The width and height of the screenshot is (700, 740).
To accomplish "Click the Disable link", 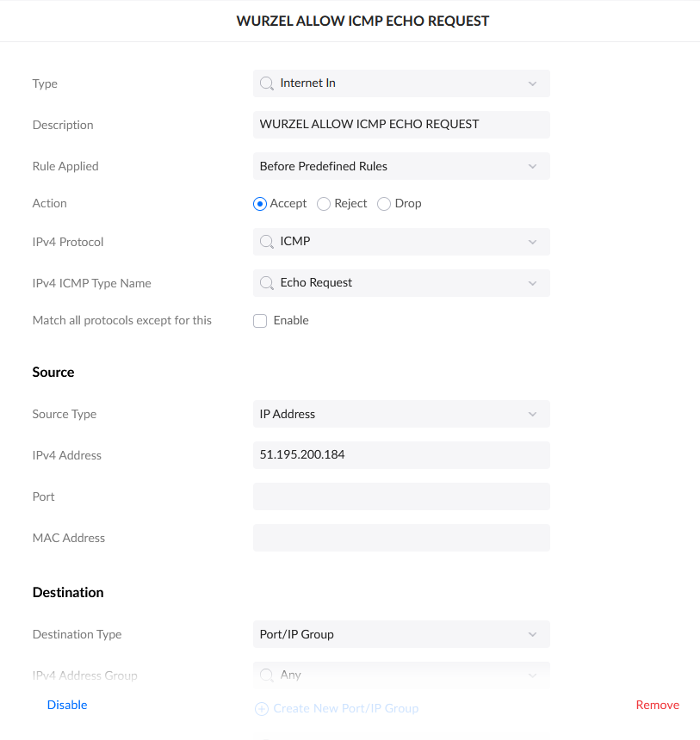I will tap(67, 705).
